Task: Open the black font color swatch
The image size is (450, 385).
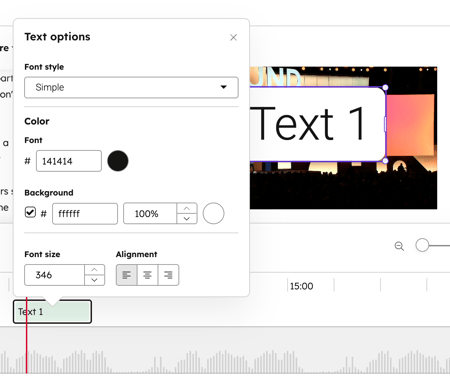Action: (118, 161)
